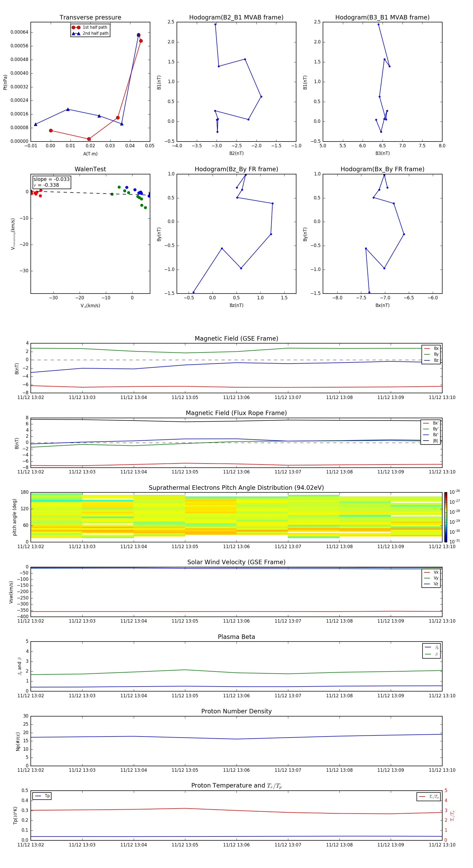The width and height of the screenshot is (473, 868).
Task: Click the 'Bz(nT)' x-axis label
Action: click(x=236, y=305)
